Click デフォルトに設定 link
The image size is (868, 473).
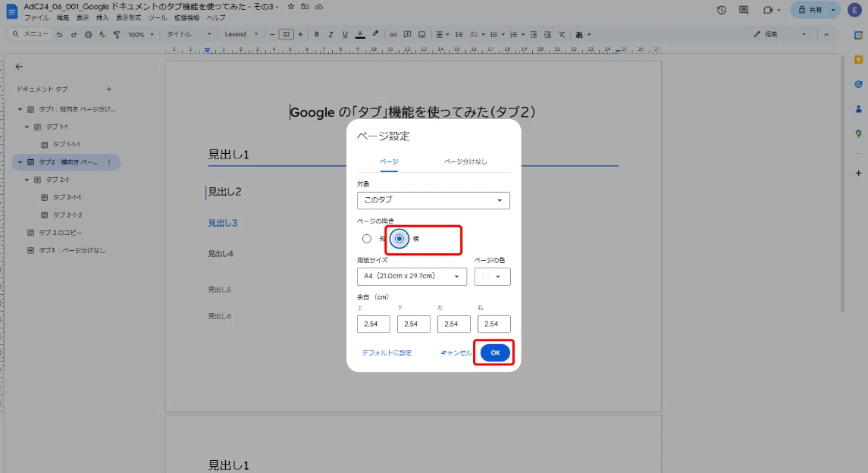tap(387, 353)
